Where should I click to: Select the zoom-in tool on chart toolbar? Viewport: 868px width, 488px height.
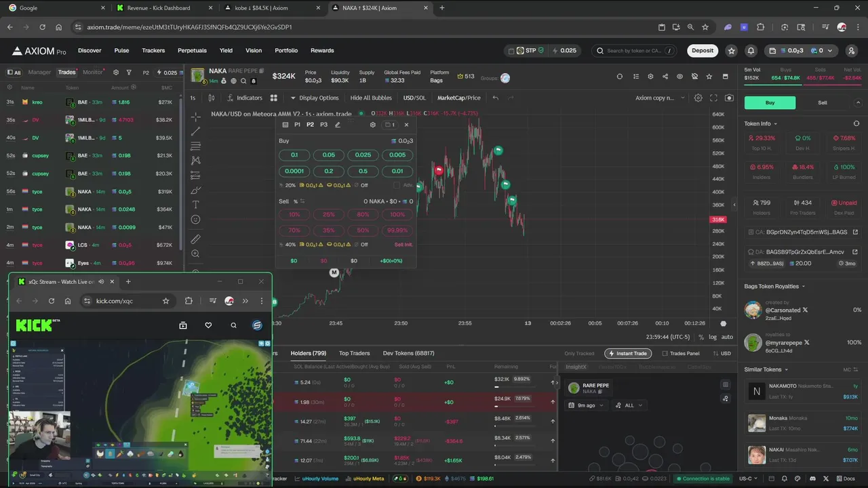(196, 253)
